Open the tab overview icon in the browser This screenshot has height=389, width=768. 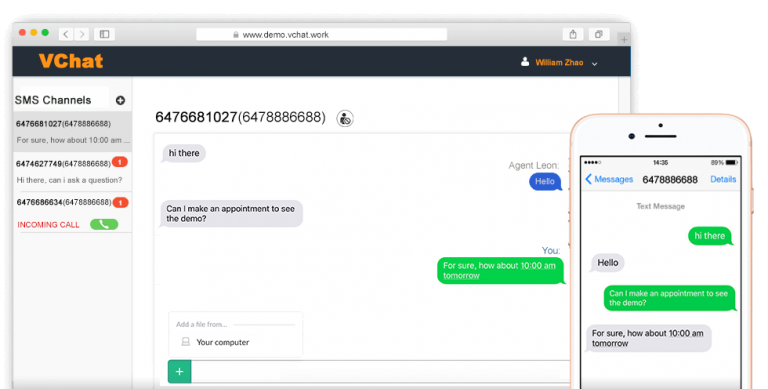point(599,34)
